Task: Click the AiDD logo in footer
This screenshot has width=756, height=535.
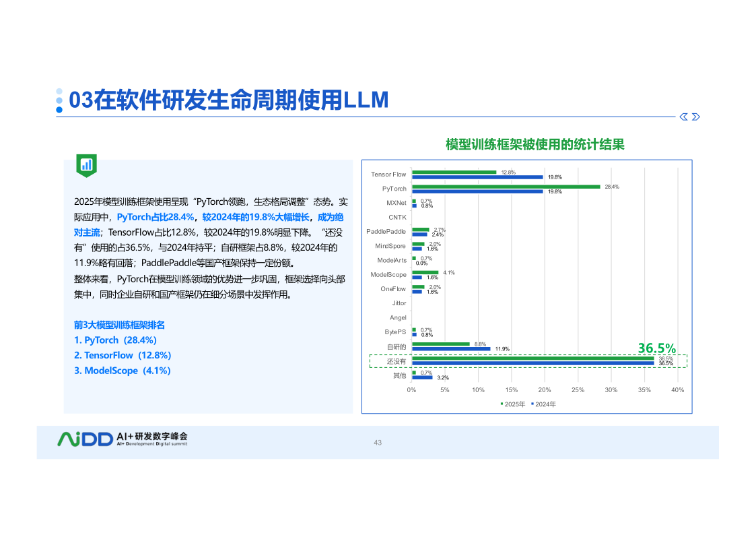Action: (85, 439)
